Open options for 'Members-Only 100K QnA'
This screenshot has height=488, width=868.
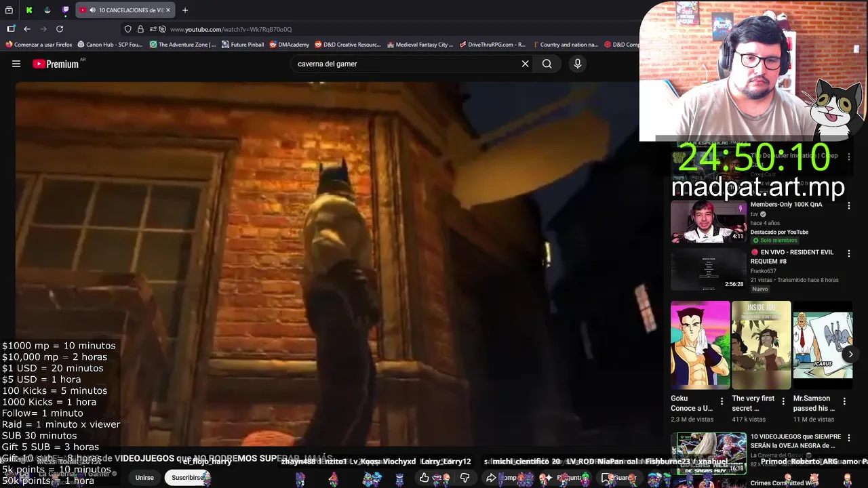(849, 206)
